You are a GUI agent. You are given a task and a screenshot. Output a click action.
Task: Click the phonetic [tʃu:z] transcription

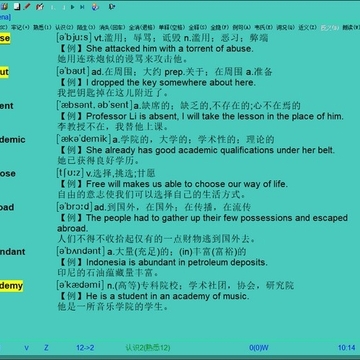(x=70, y=173)
